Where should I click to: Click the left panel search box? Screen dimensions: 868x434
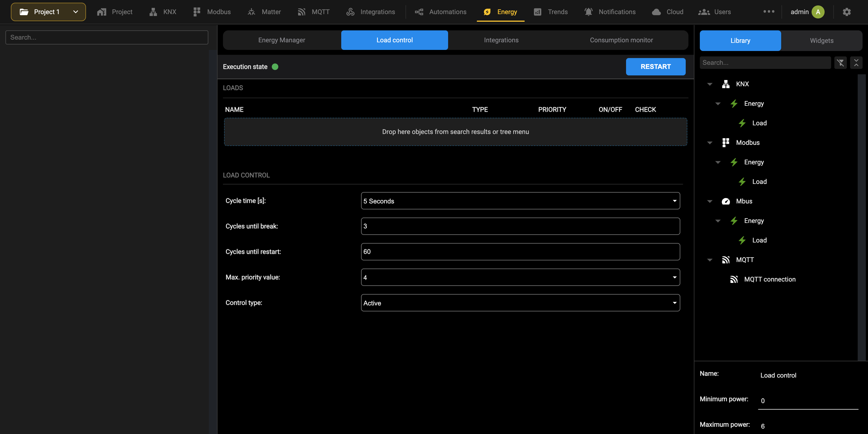pos(107,37)
